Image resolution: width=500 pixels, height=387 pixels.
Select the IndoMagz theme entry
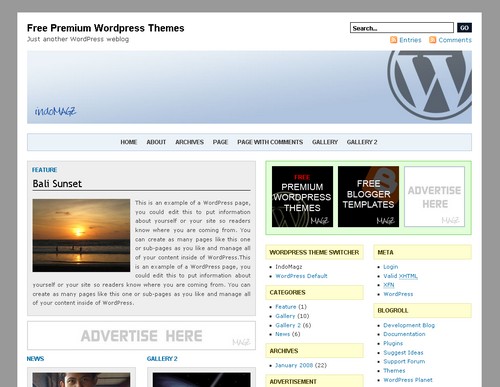pos(289,267)
